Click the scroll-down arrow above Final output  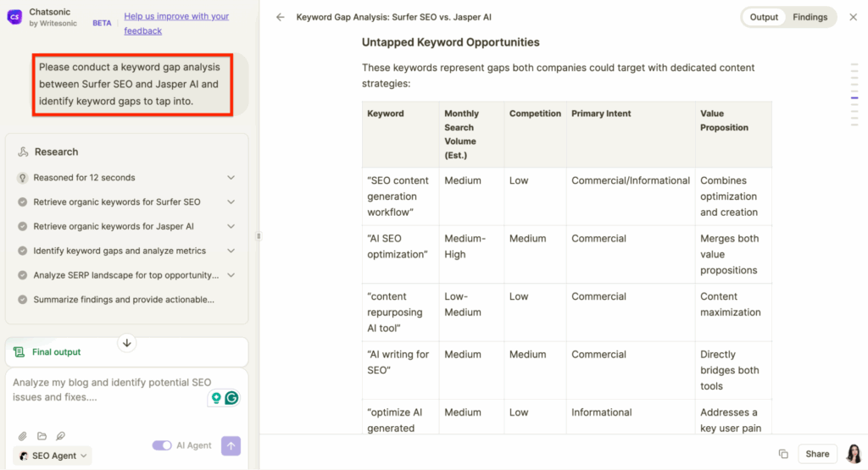coord(127,343)
